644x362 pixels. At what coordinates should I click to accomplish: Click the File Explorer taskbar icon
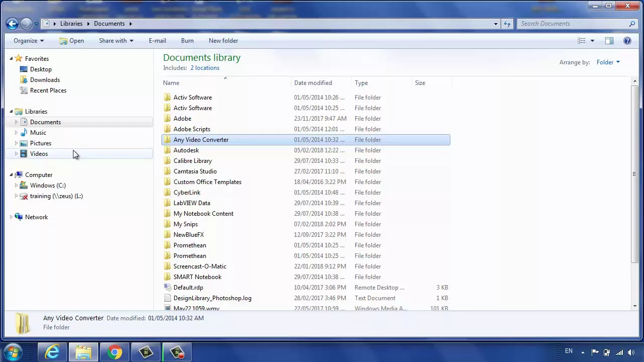(x=84, y=352)
